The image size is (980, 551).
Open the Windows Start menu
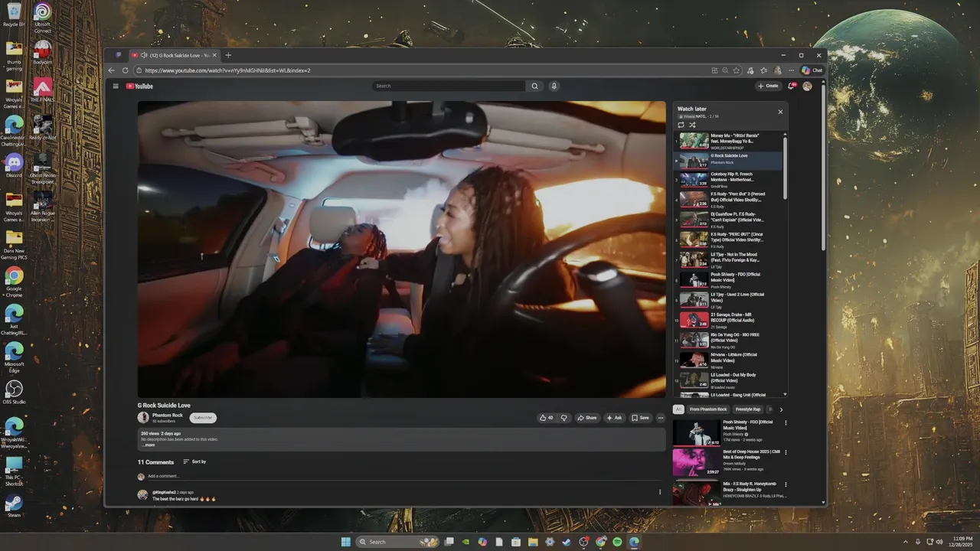point(345,542)
